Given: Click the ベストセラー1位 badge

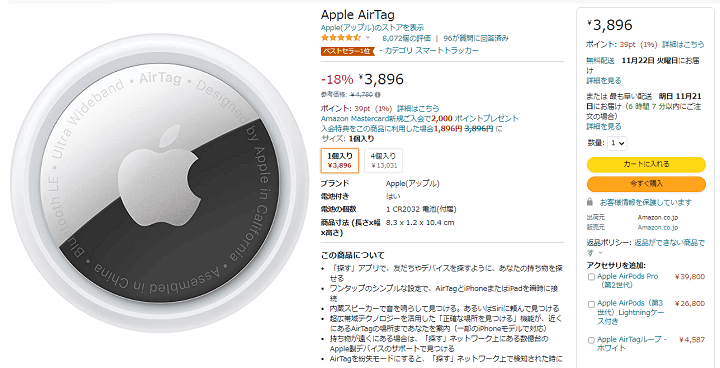Looking at the screenshot, I should 346,51.
